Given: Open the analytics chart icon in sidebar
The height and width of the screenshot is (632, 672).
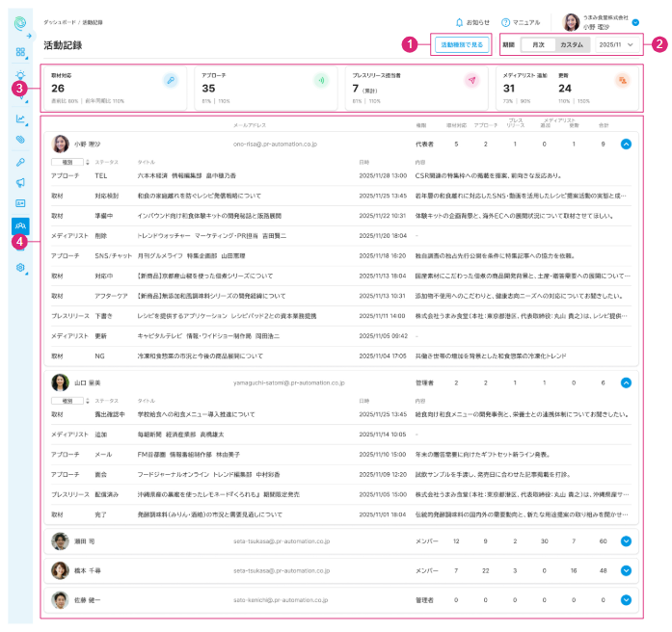Looking at the screenshot, I should 20,118.
